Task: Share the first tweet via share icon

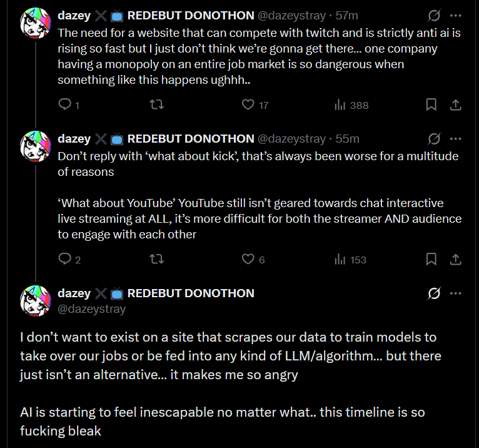Action: (455, 105)
